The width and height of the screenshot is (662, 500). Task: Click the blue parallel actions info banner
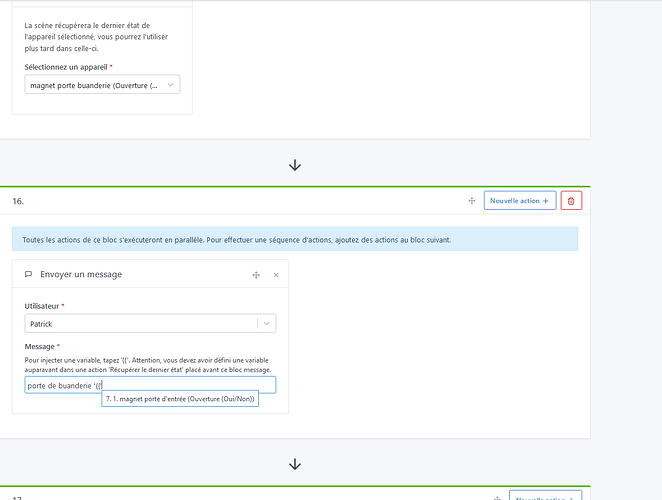coord(295,240)
